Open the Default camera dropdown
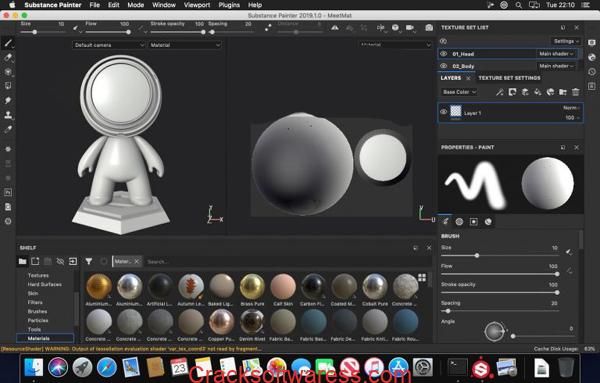Image resolution: width=600 pixels, height=383 pixels. pos(109,45)
